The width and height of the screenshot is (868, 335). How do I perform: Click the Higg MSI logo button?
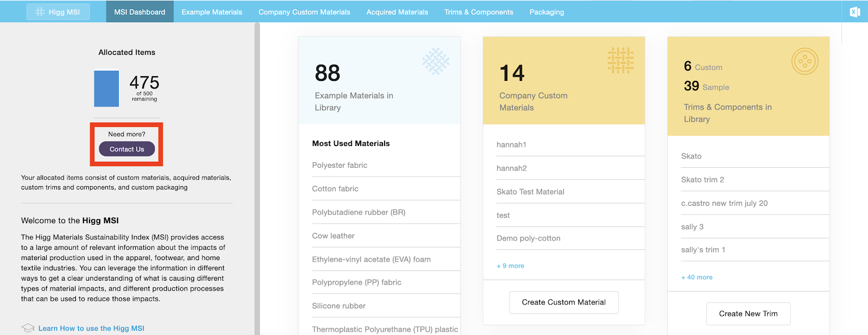[58, 12]
